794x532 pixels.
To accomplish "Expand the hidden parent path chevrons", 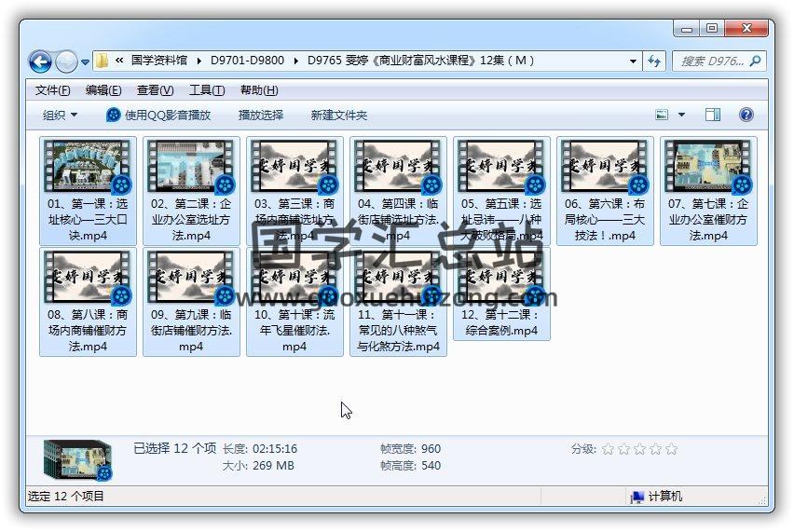I will 119,61.
